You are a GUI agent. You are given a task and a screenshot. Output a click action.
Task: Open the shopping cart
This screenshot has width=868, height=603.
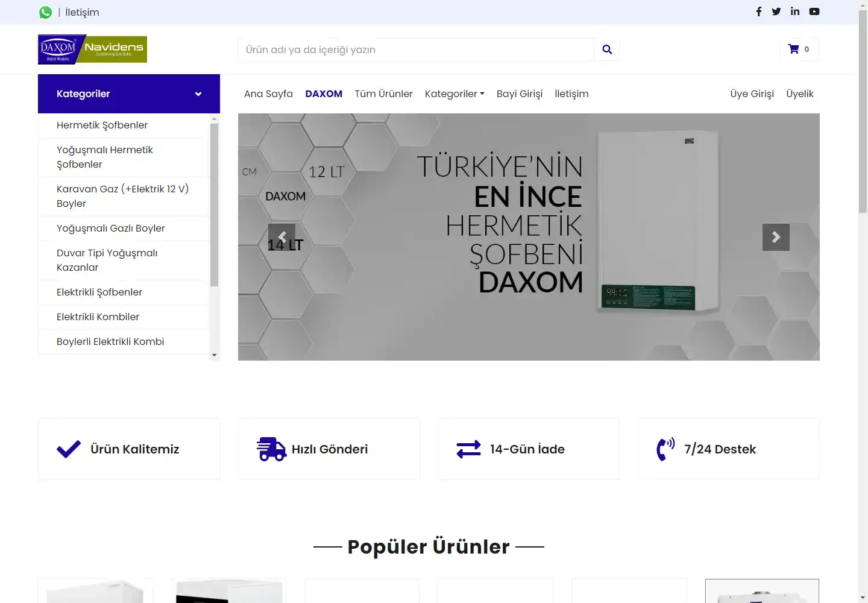point(799,49)
